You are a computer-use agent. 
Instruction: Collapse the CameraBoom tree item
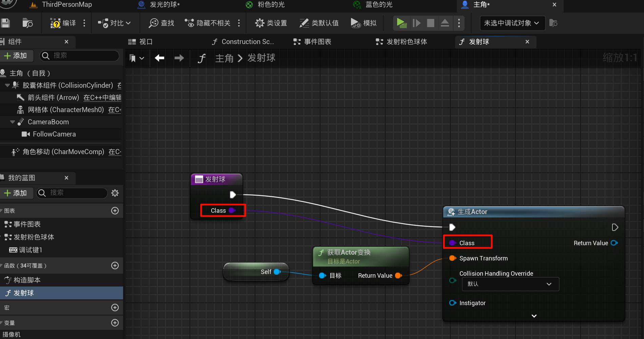click(13, 122)
